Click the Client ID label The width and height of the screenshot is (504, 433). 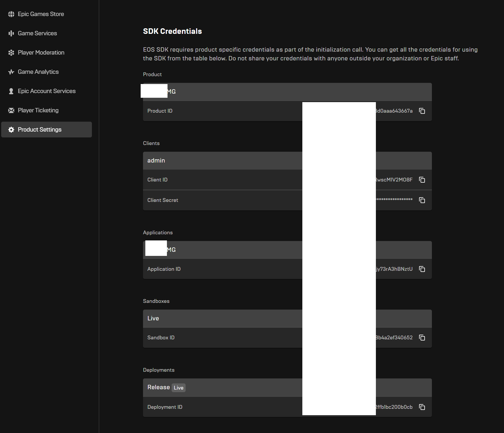pos(157,180)
